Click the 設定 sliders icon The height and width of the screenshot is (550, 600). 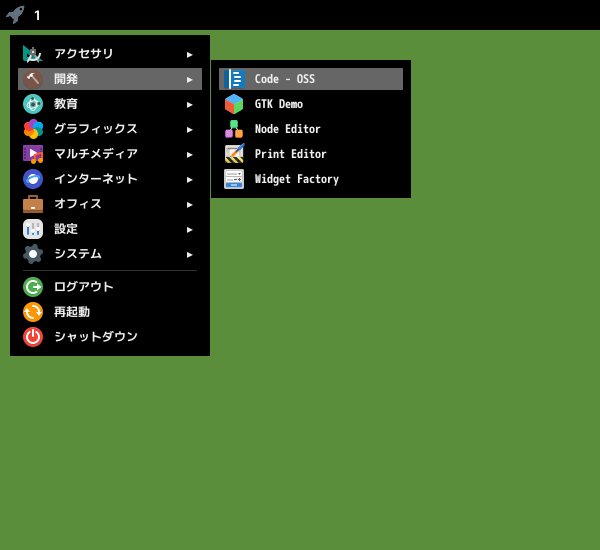[x=33, y=229]
